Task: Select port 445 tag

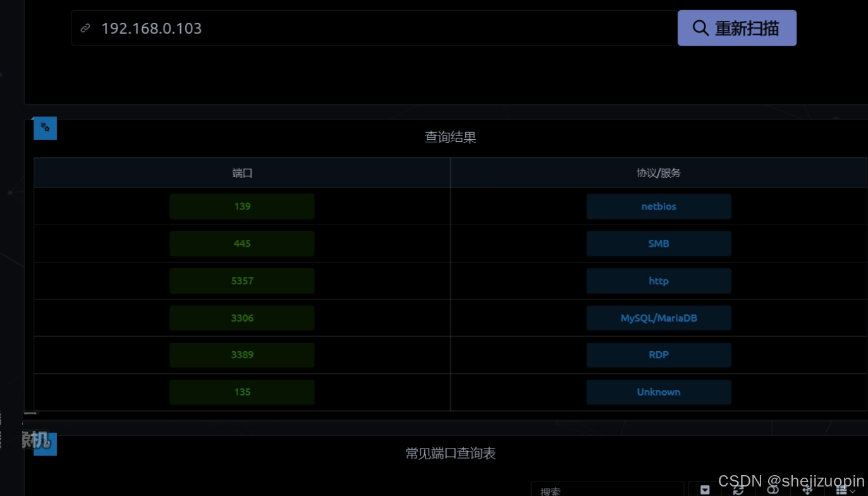Action: (x=242, y=244)
